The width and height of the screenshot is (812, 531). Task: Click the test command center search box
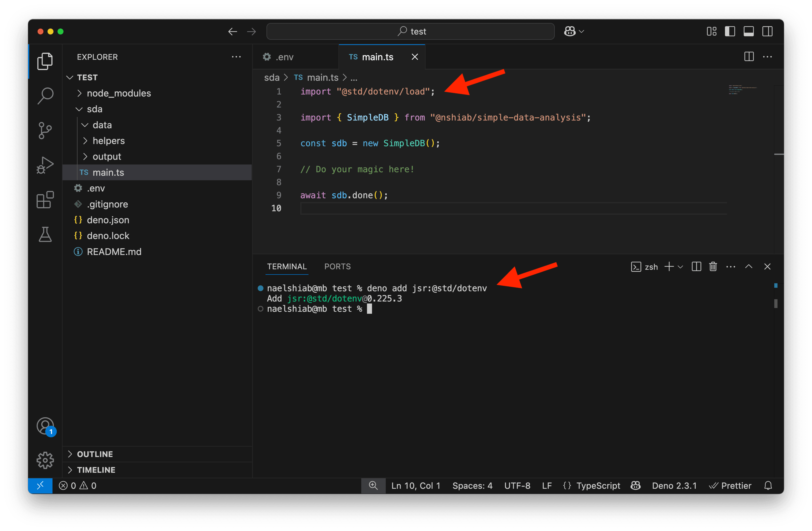coord(410,31)
